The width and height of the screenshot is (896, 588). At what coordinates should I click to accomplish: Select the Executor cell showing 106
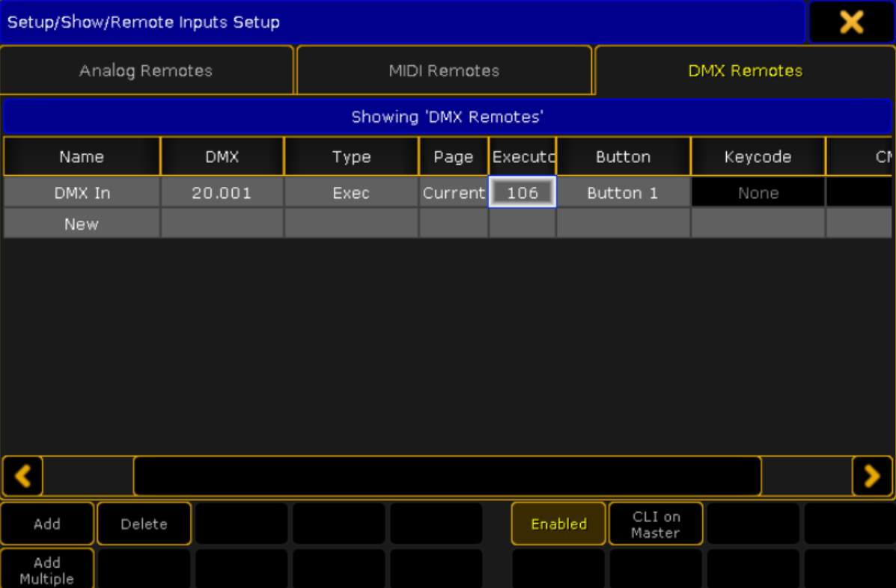[x=522, y=192]
